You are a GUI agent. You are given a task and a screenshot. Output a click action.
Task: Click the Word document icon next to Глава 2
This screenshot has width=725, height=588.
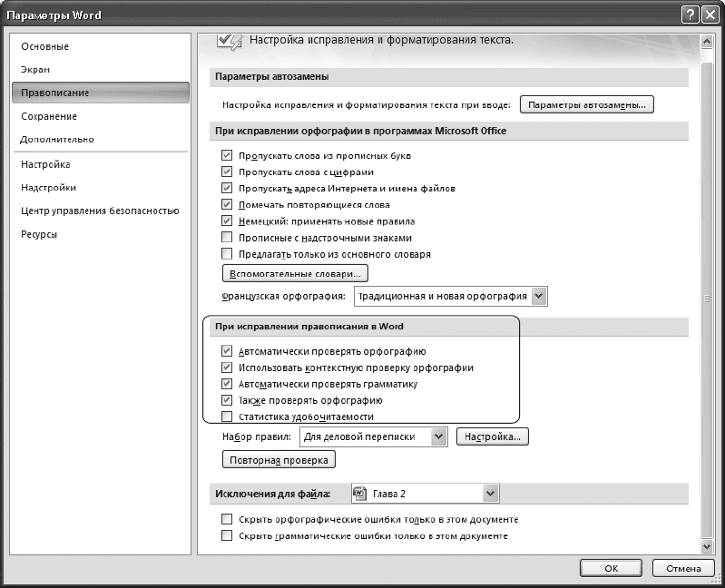click(x=359, y=494)
